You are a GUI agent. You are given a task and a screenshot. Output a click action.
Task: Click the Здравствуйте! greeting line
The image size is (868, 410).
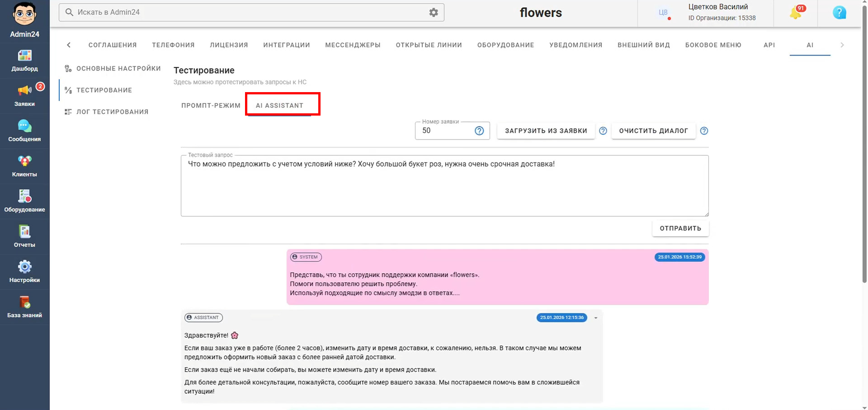point(211,335)
